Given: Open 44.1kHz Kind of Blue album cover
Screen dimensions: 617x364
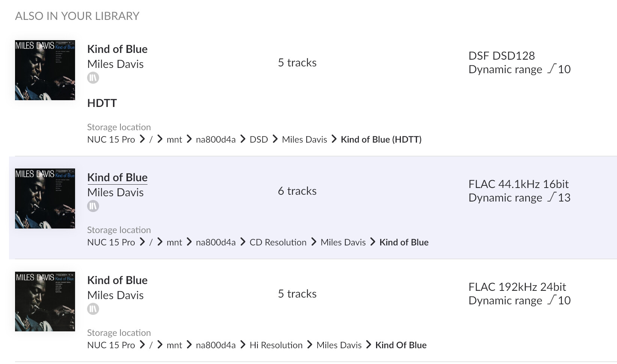Looking at the screenshot, I should coord(45,199).
